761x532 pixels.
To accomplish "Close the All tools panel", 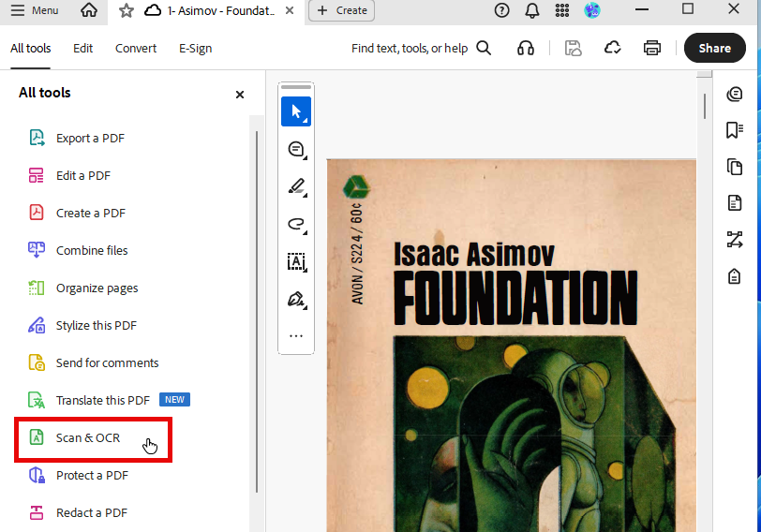I will click(x=240, y=94).
